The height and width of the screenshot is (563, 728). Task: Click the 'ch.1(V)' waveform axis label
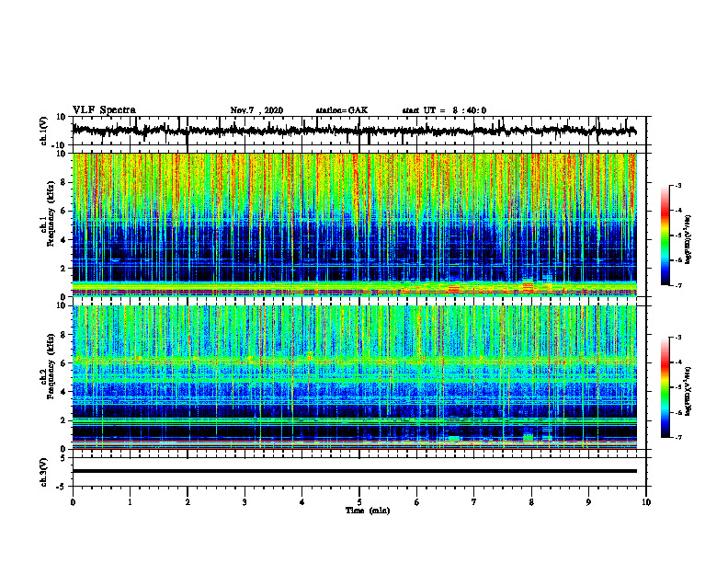[44, 131]
